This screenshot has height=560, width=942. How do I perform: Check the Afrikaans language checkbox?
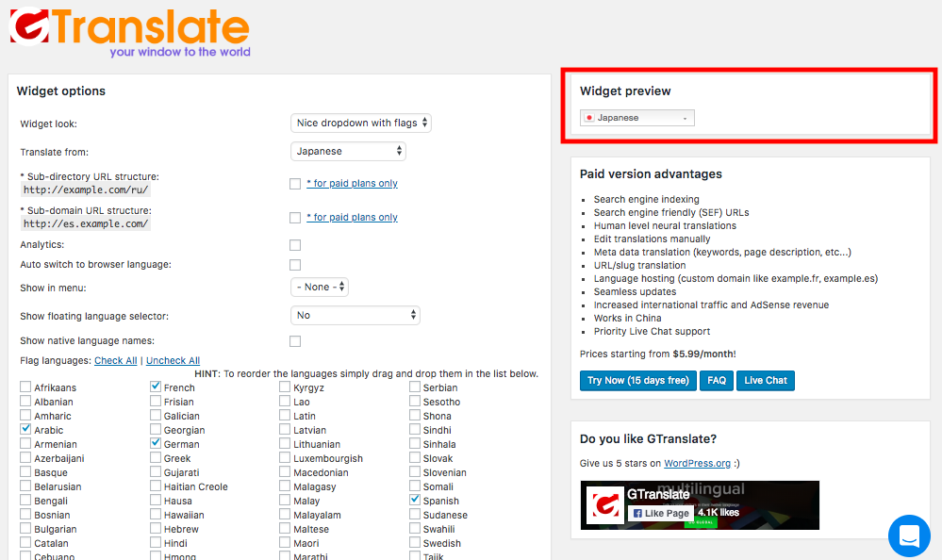point(25,387)
